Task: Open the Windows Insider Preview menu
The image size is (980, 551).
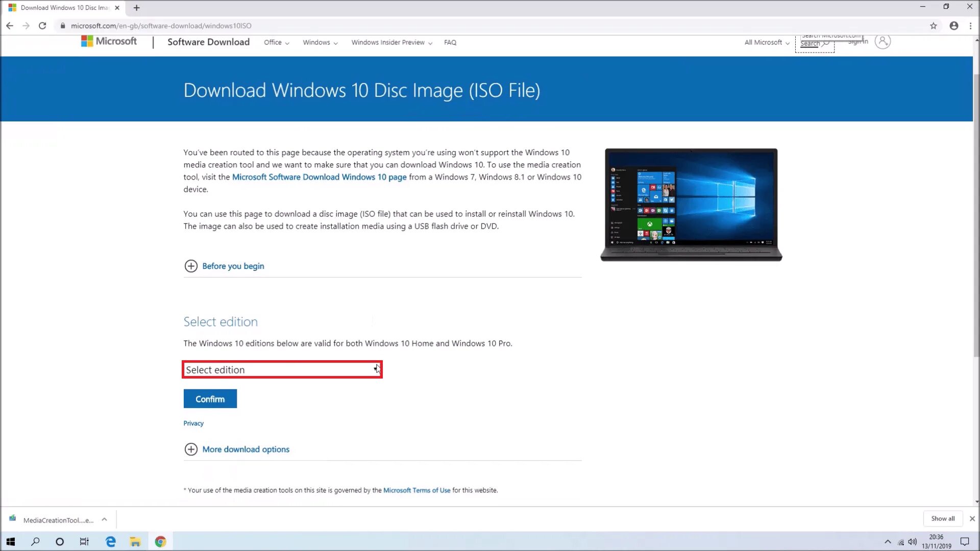Action: (391, 42)
